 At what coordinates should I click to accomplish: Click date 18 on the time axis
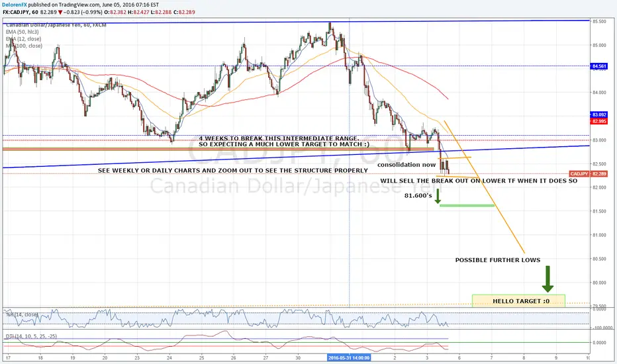point(40,357)
